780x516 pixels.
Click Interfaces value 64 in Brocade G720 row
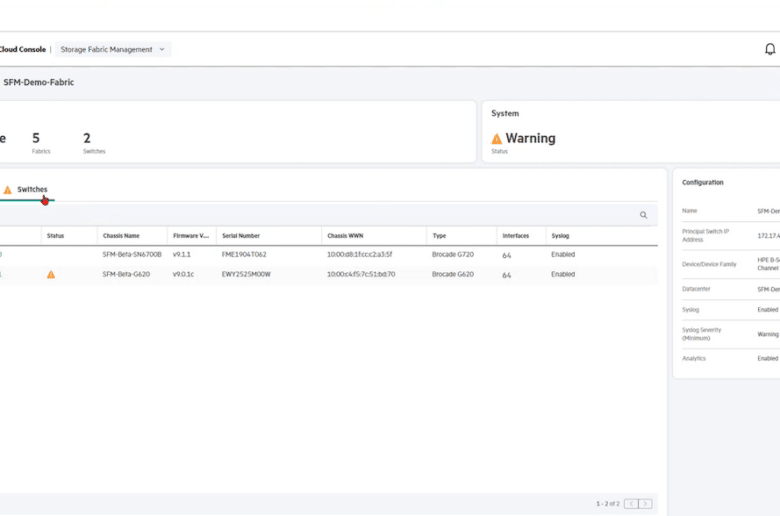click(506, 255)
